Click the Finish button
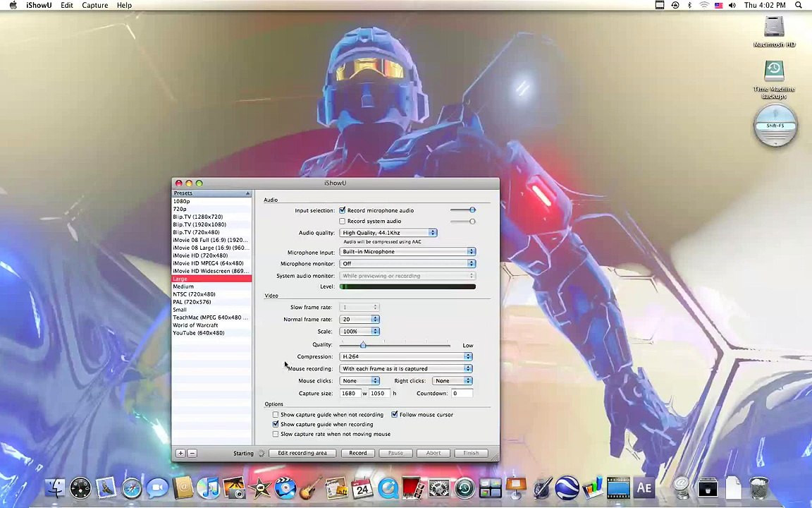 [x=471, y=453]
